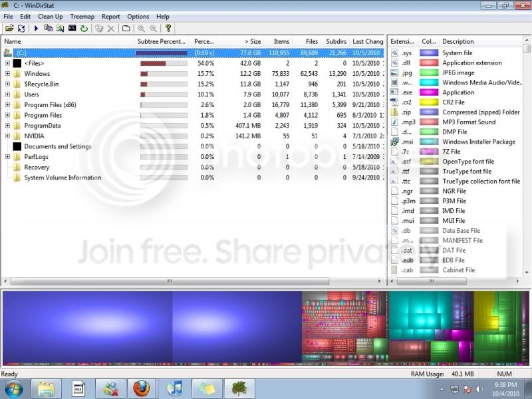This screenshot has width=532, height=399.
Task: Click the large blue treemap block
Action: click(88, 327)
